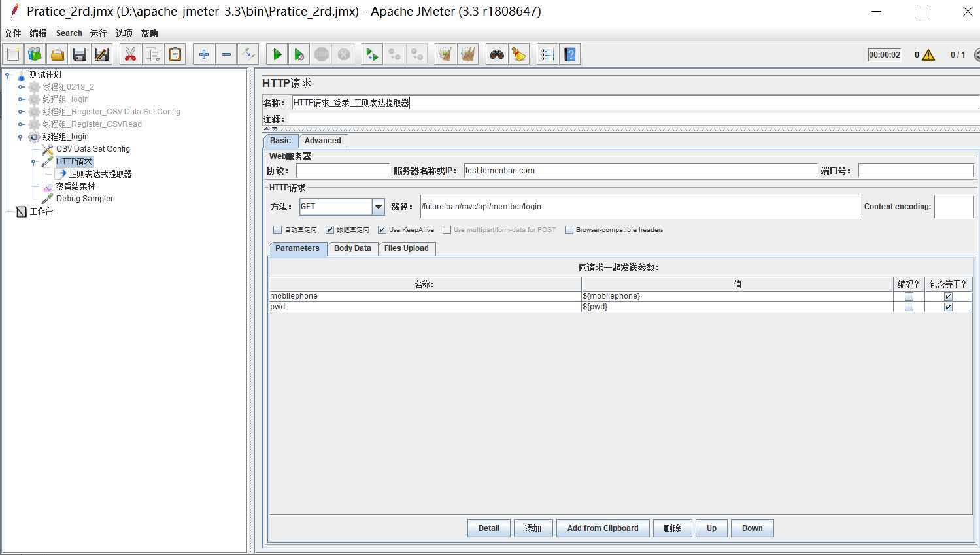Uncheck 包含等于? box for pwd row

[x=948, y=307]
